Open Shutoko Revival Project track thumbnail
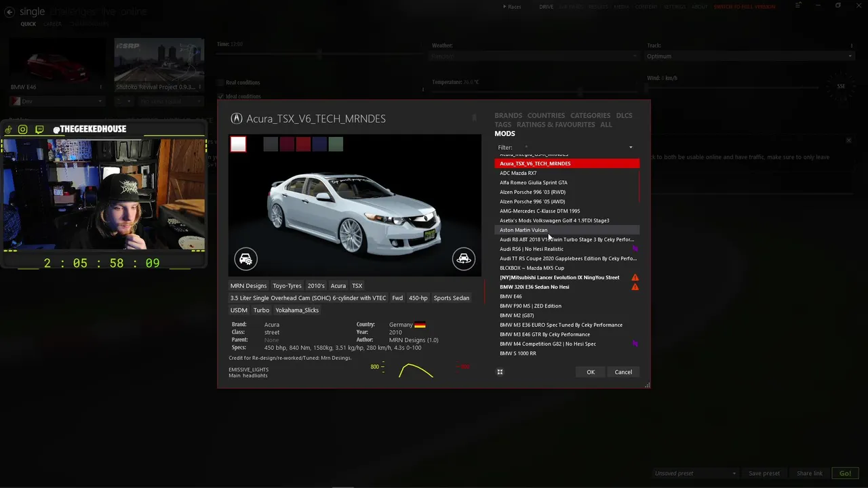The width and height of the screenshot is (868, 488). [x=159, y=64]
